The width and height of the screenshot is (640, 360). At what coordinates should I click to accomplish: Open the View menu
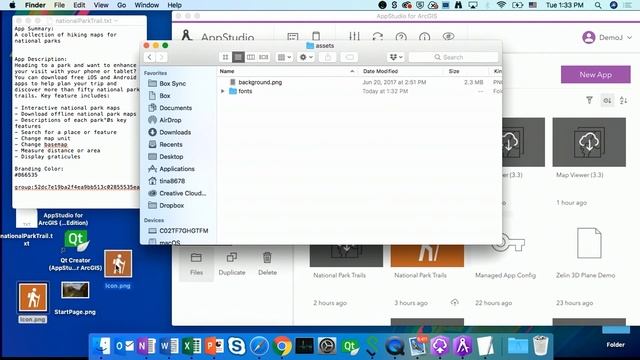pyautogui.click(x=101, y=5)
